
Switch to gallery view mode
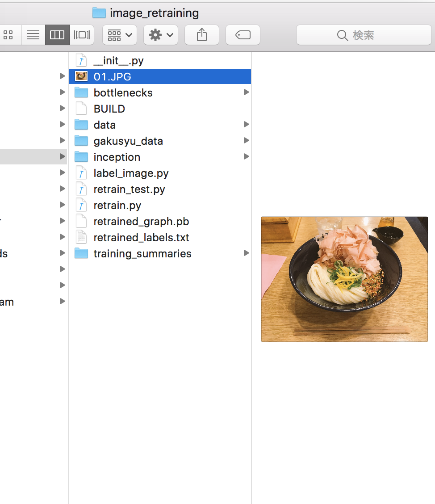click(x=82, y=34)
